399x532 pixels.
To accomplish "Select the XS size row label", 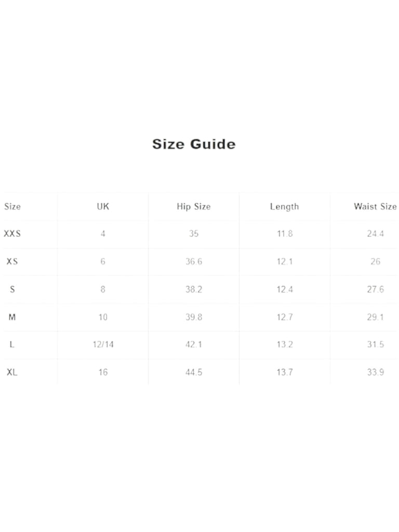I will 12,261.
